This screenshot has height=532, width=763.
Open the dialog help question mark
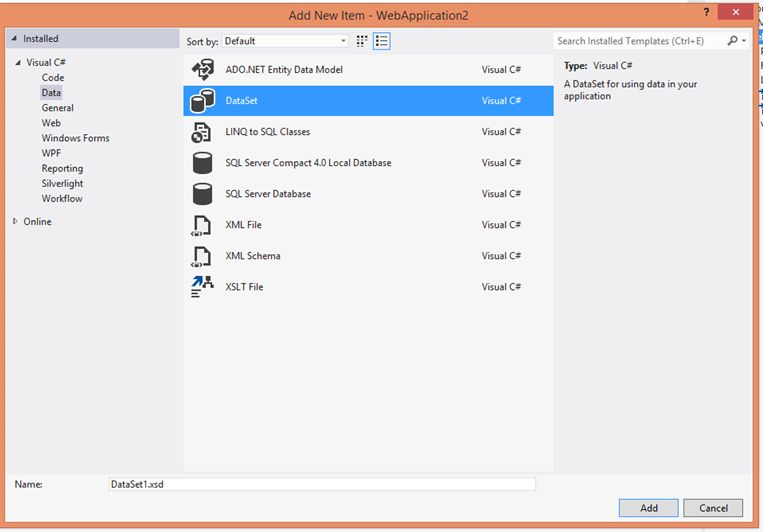(706, 12)
